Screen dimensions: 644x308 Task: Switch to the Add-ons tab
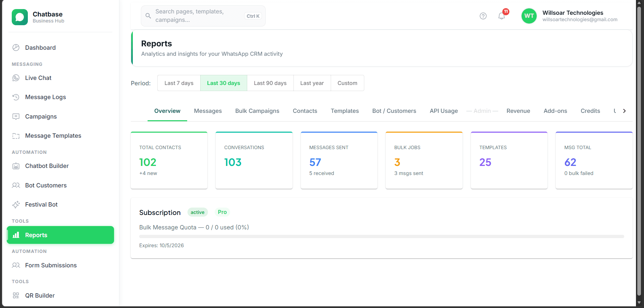tap(555, 111)
